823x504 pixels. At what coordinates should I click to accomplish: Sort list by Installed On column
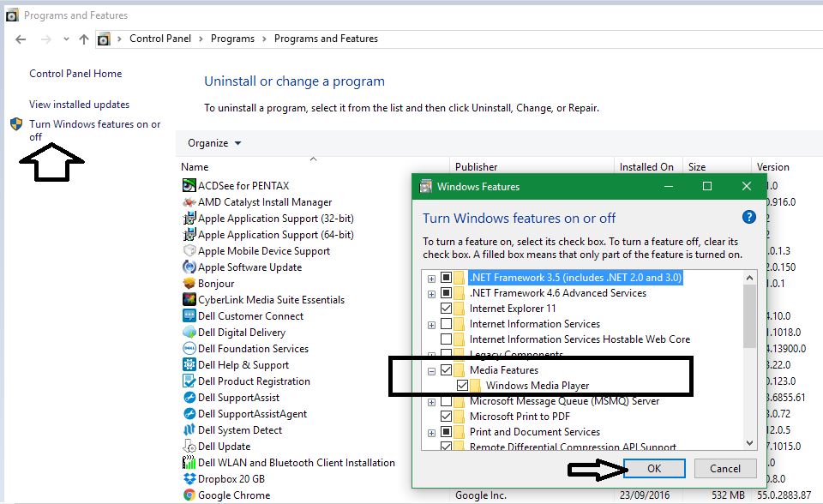pyautogui.click(x=648, y=166)
